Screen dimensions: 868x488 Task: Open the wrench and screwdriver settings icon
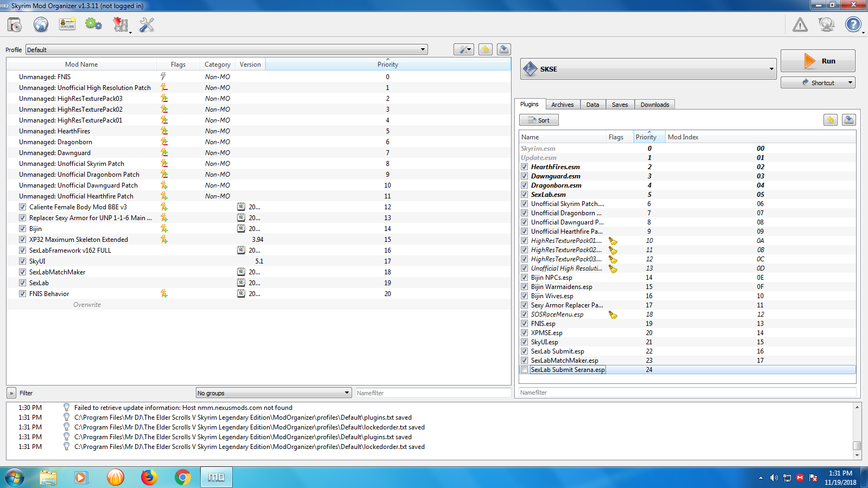[x=146, y=24]
